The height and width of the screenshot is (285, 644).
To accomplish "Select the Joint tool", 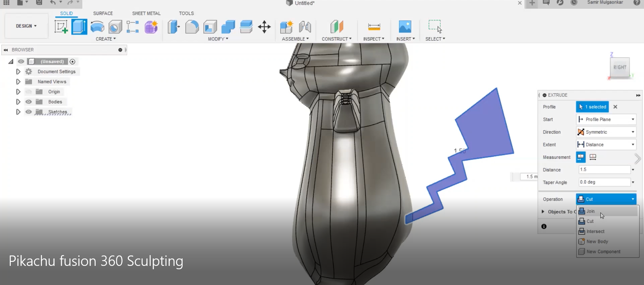I will (305, 27).
